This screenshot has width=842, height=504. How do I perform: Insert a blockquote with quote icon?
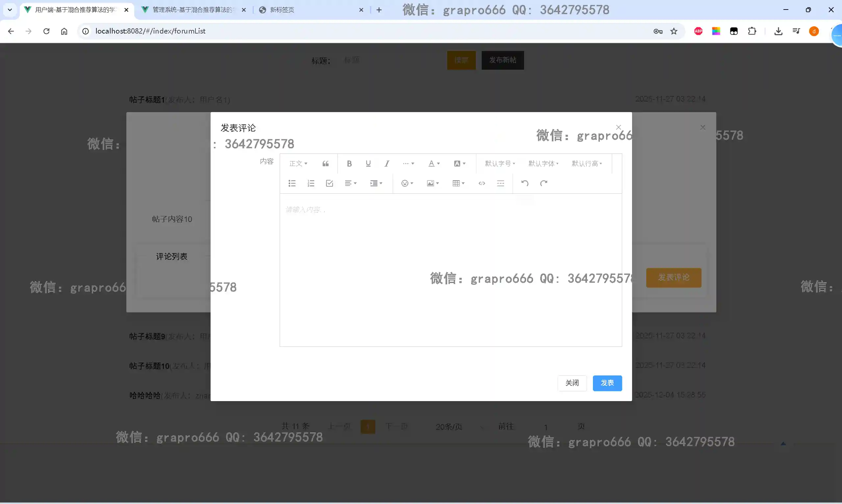click(x=325, y=164)
